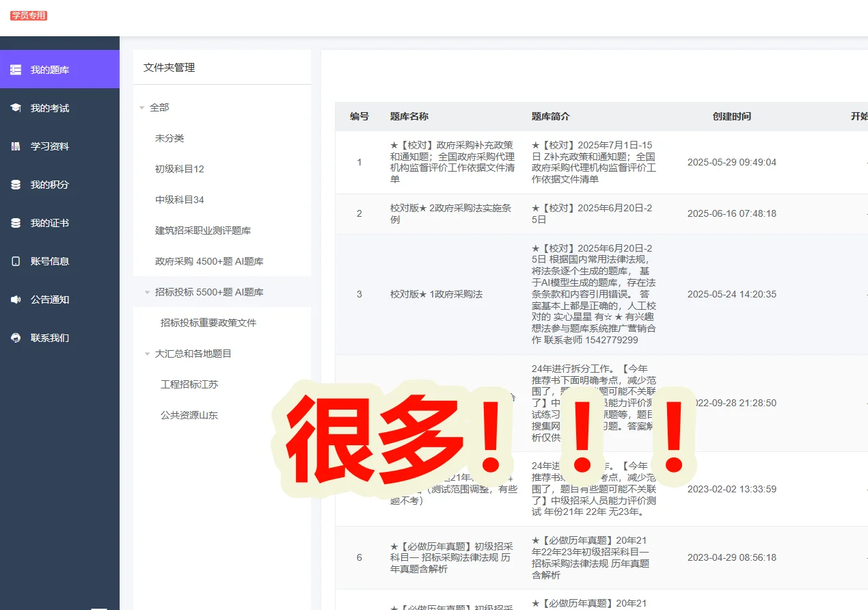Select the 我的证书 stack icon
The height and width of the screenshot is (610, 868).
14,222
